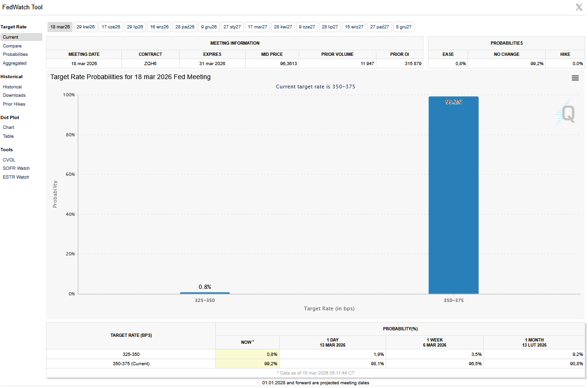Open the 9 gru26 meeting tab
Image resolution: width=588 pixels, height=388 pixels.
(x=209, y=27)
